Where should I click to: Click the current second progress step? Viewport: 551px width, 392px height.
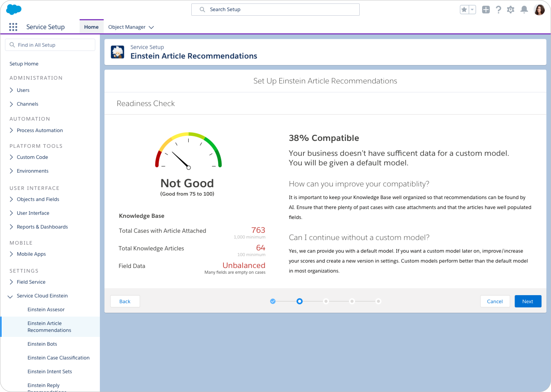(299, 301)
